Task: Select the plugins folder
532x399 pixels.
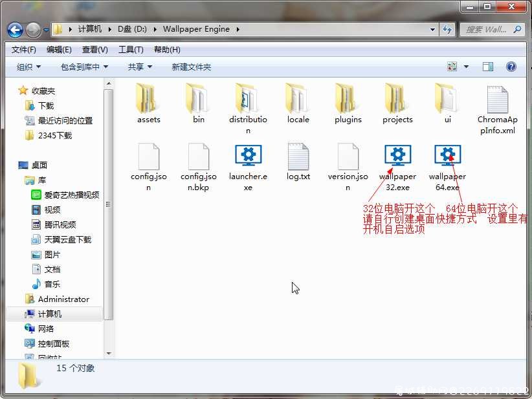Action: (348, 103)
